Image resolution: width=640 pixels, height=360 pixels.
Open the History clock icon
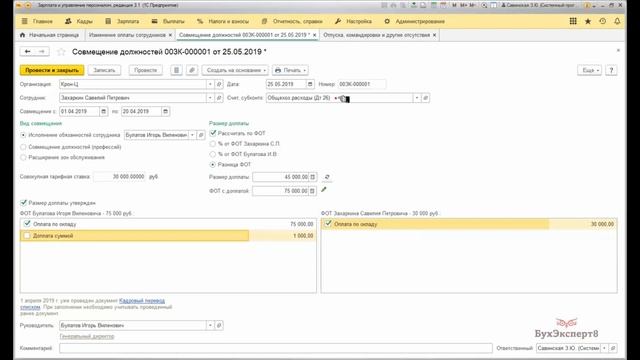(x=602, y=21)
